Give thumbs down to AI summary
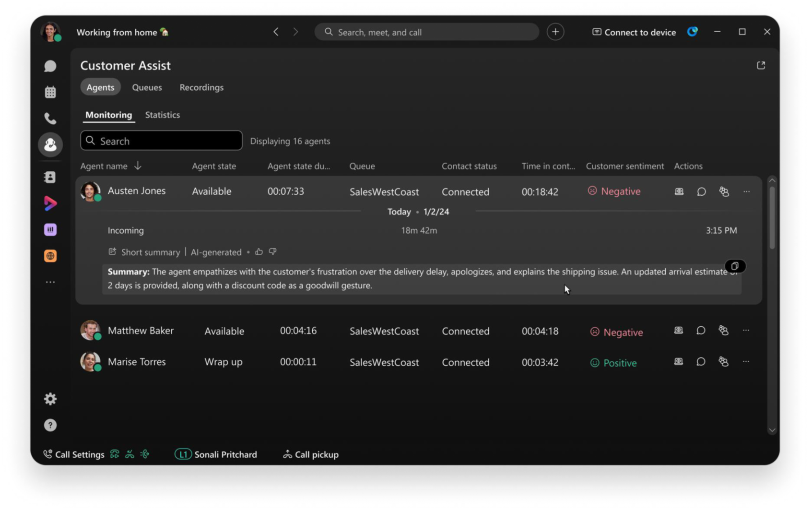Screen dimensions: 812x511 (272, 251)
